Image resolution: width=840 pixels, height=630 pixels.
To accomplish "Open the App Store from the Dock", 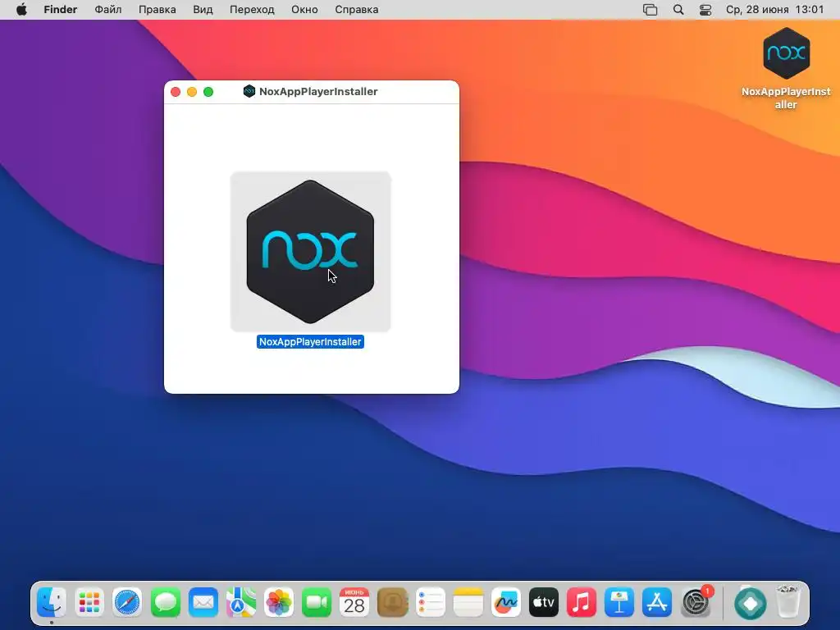I will coord(657,602).
